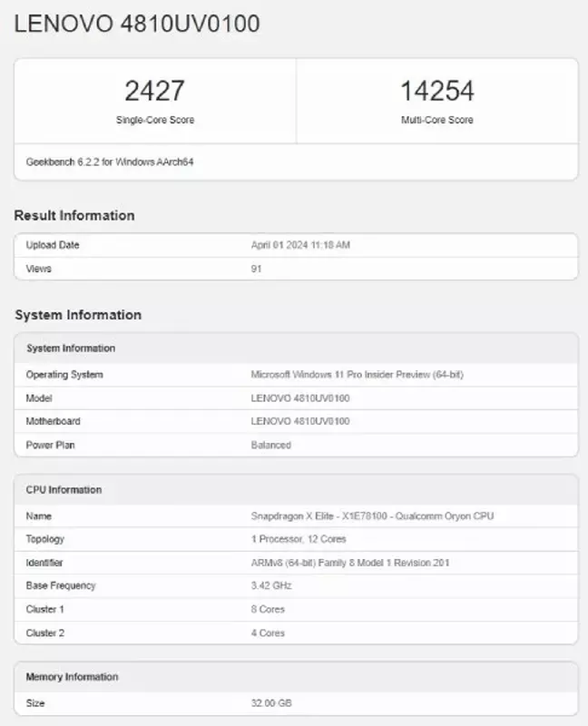Screen dimensions: 588x726
Task: Click the Result Information heading
Action: point(74,215)
